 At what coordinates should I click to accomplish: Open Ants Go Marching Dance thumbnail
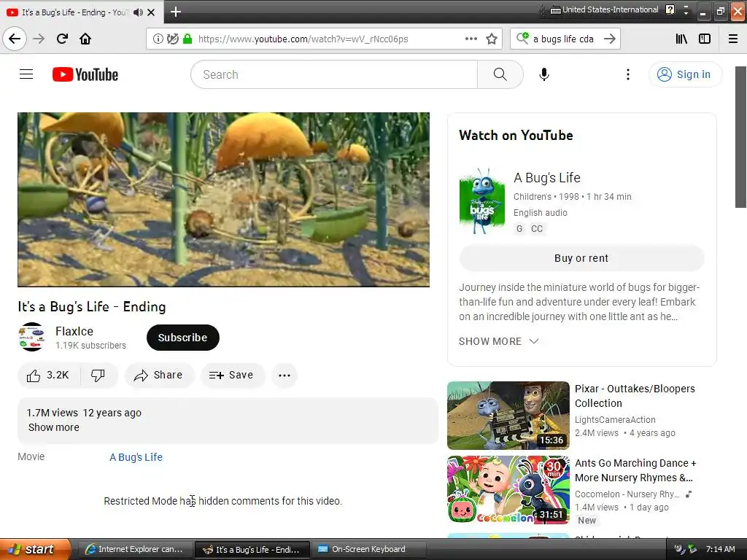[x=508, y=489]
